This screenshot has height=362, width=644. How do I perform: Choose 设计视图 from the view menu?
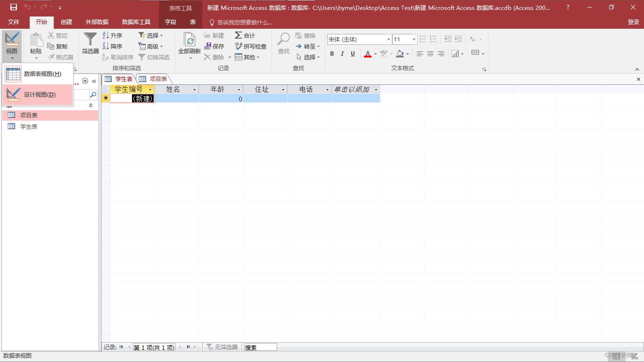(38, 95)
